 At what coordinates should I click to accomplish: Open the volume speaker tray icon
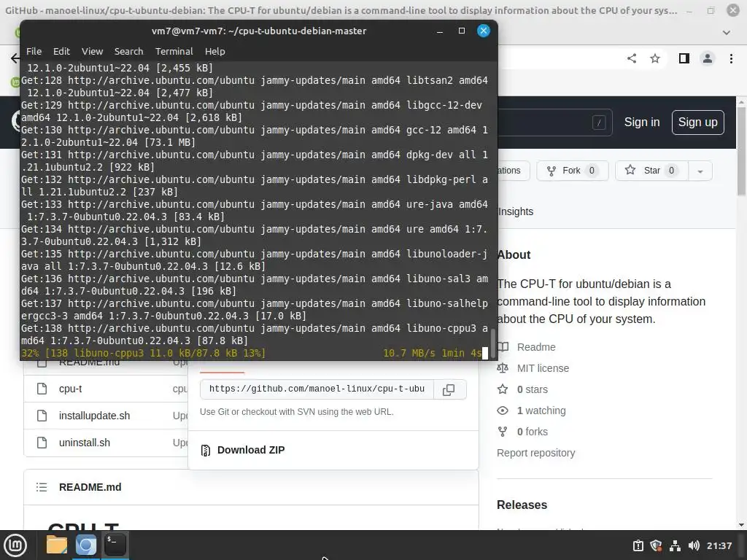(x=694, y=545)
